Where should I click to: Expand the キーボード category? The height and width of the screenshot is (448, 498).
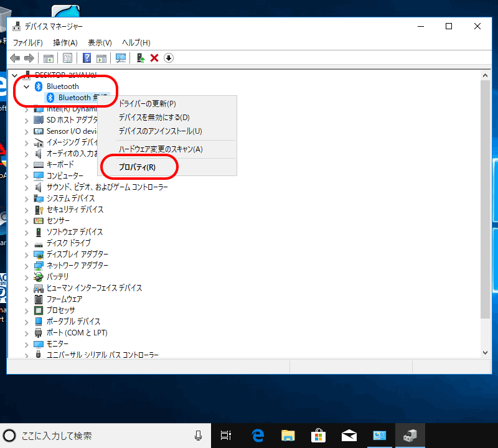[26, 165]
